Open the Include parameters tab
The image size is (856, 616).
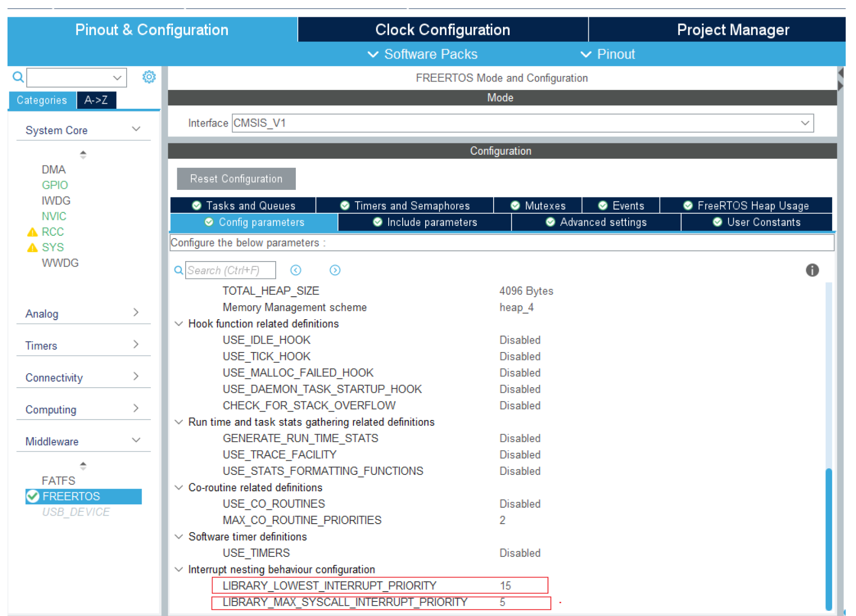click(x=425, y=222)
